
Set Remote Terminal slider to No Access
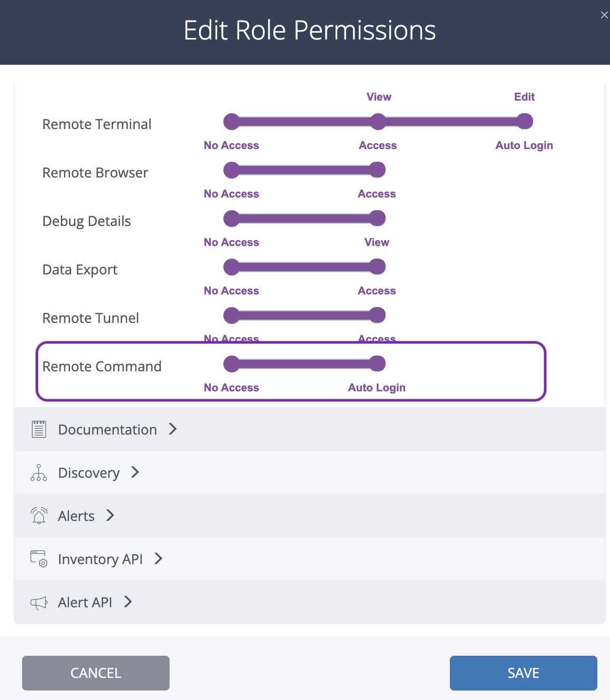232,122
